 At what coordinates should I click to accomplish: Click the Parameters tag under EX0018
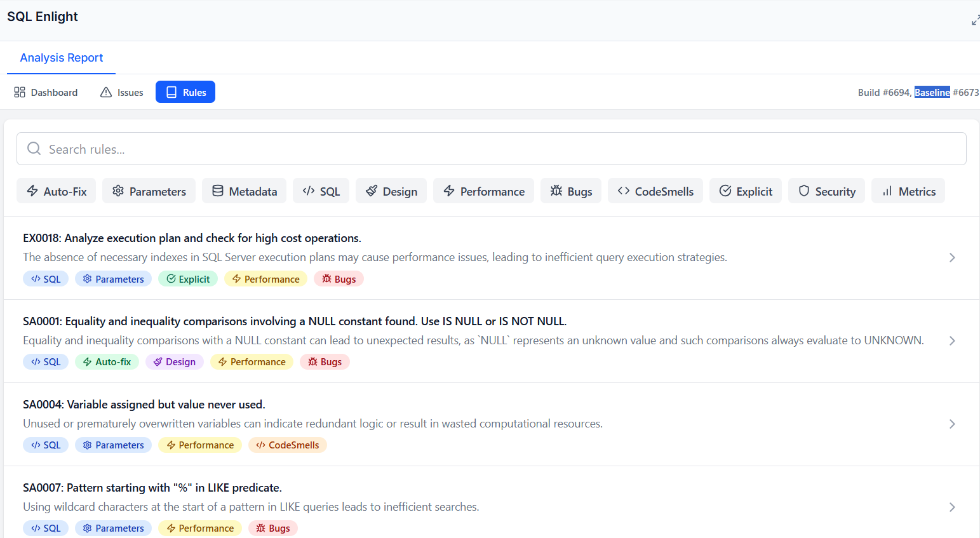113,279
